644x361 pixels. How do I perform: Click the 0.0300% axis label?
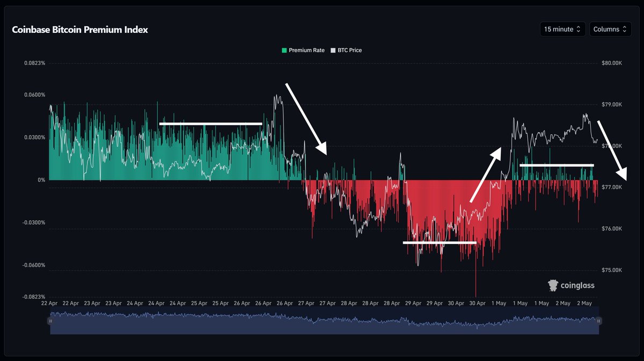coord(34,138)
